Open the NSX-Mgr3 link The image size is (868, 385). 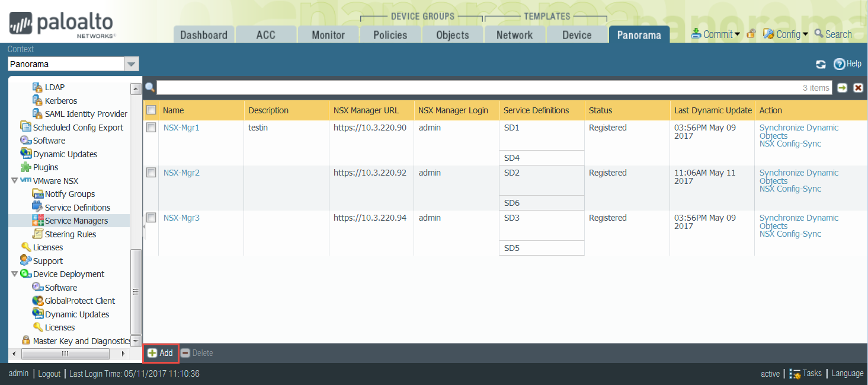(181, 218)
